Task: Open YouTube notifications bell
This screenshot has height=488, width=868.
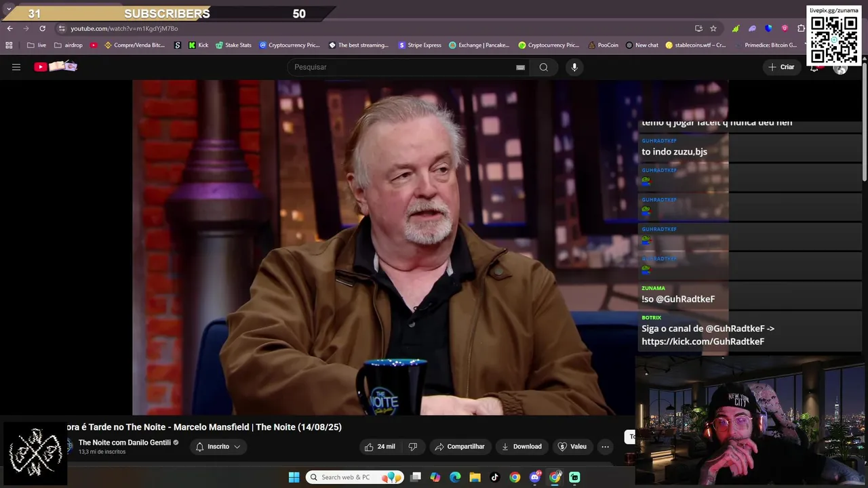Action: [x=814, y=67]
